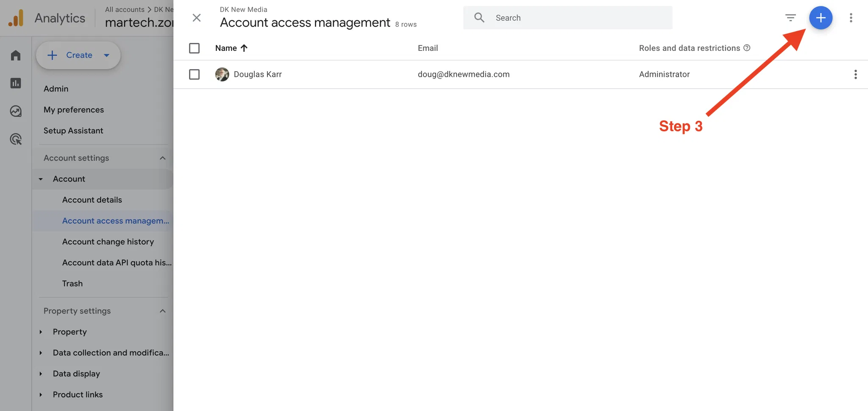
Task: Open Explore icon in left sidebar
Action: [16, 111]
